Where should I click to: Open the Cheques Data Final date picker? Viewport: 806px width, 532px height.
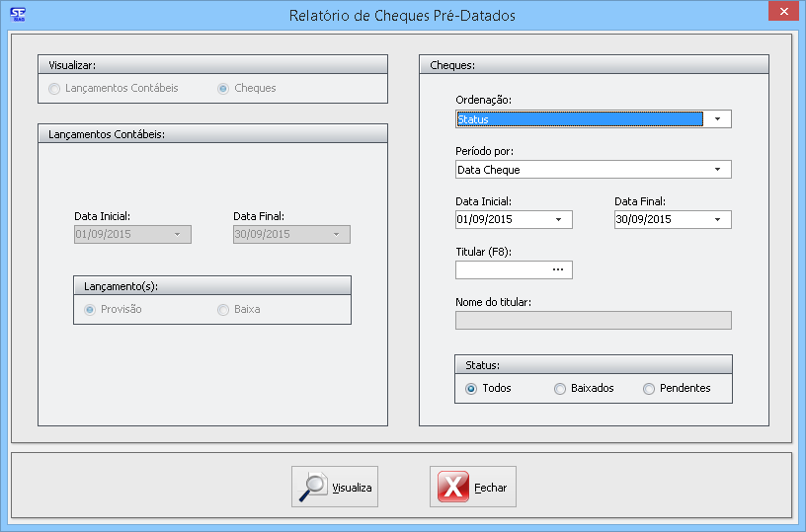(x=718, y=220)
